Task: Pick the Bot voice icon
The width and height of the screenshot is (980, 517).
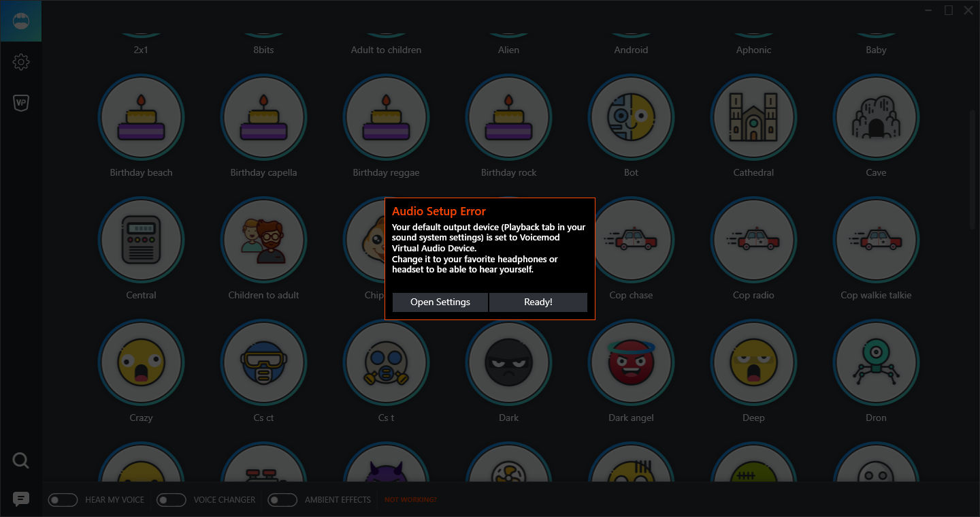Action: coord(631,117)
